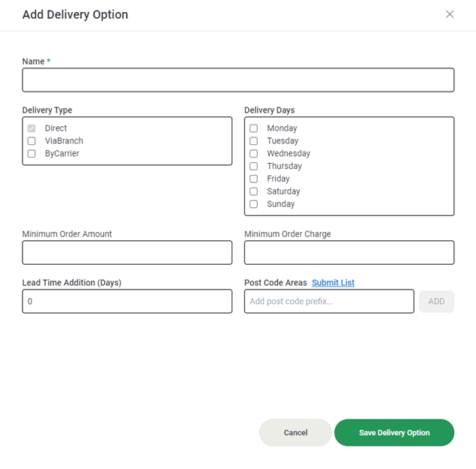Screen dimensions: 476x469
Task: Enable the ViaBranch delivery type
Action: point(31,141)
